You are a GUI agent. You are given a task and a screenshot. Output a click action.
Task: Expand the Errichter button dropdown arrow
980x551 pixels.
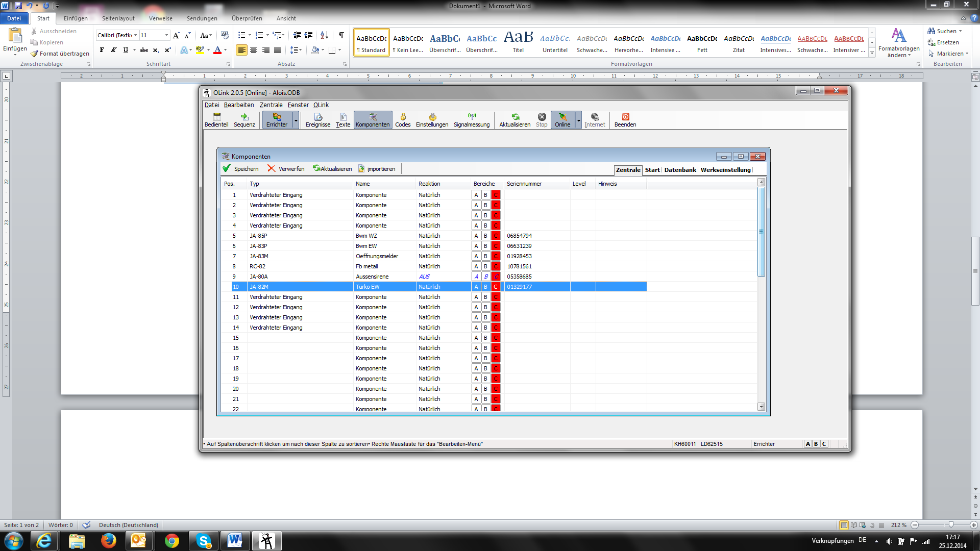(x=296, y=120)
